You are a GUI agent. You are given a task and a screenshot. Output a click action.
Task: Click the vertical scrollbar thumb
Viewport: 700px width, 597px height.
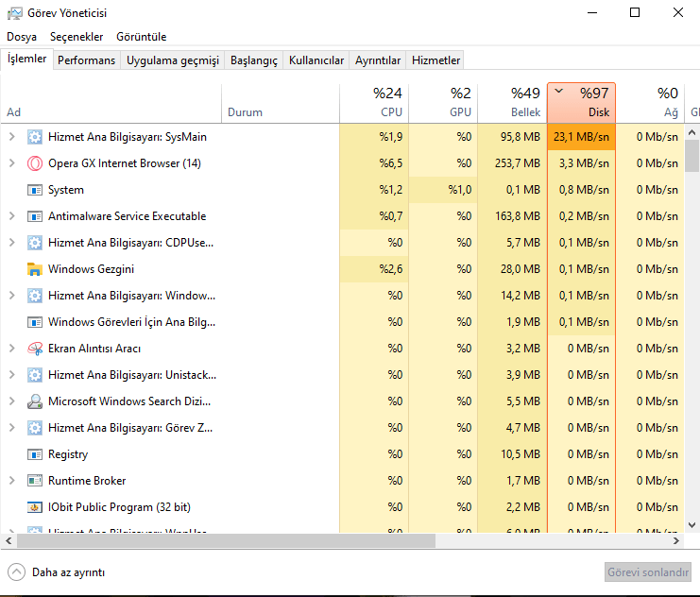[x=691, y=156]
